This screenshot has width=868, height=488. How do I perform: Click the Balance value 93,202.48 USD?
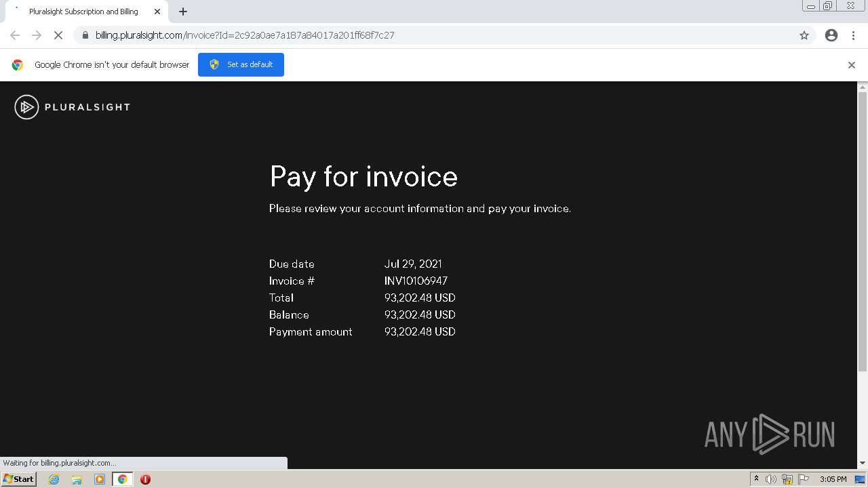pos(420,314)
